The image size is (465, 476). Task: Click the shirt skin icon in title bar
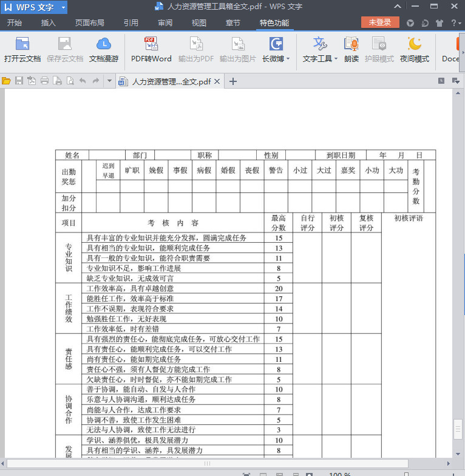click(440, 23)
